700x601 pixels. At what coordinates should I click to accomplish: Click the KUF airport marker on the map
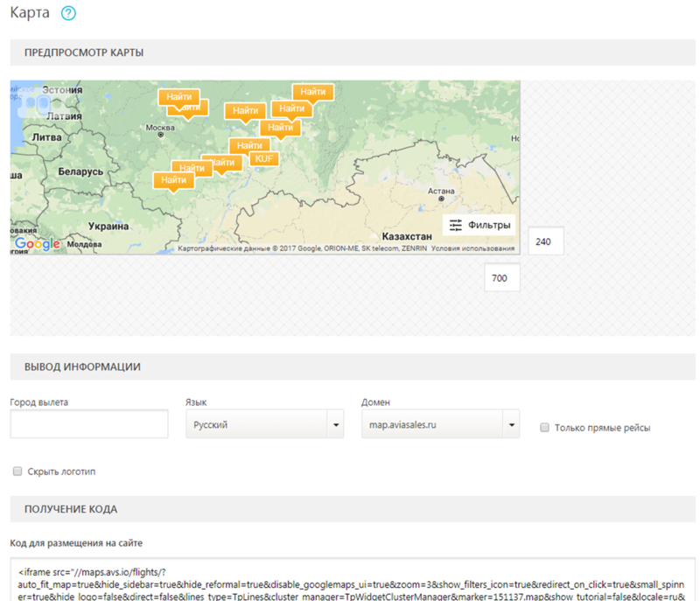263,158
